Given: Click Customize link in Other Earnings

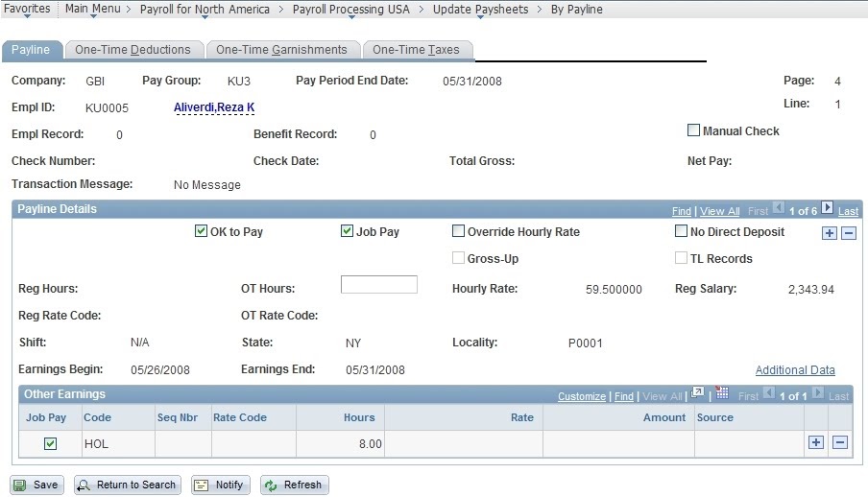Looking at the screenshot, I should click(581, 396).
